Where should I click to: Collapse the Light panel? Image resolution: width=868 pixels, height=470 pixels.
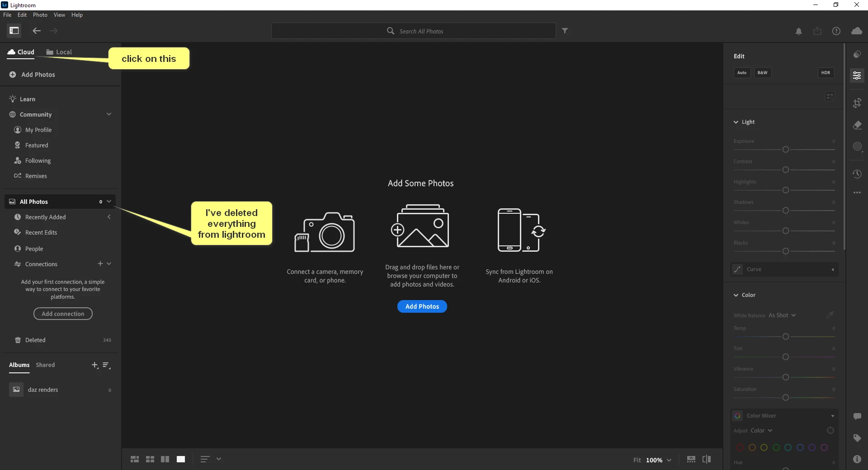click(736, 122)
